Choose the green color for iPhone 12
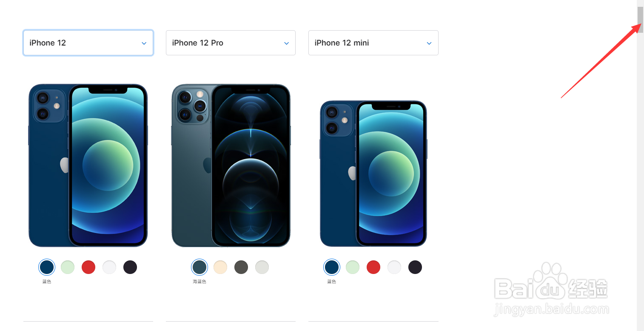Viewport: 644px width, 331px height. [x=68, y=267]
